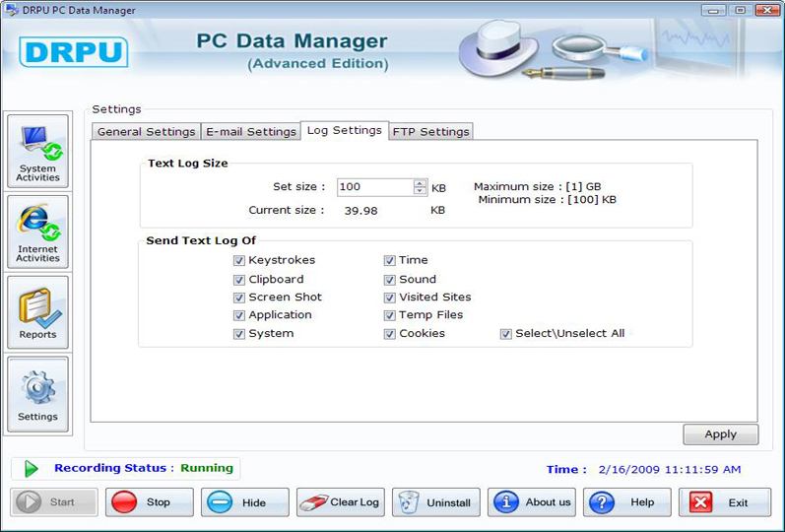
Task: Hide the application window
Action: (x=245, y=501)
